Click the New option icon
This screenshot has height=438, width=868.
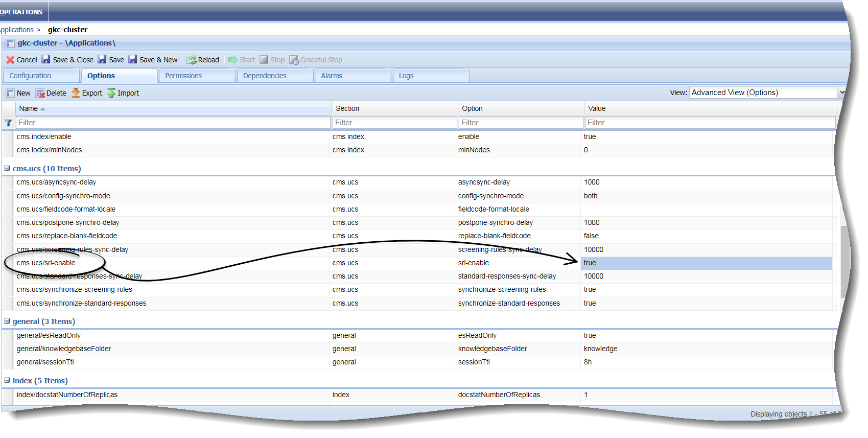10,93
